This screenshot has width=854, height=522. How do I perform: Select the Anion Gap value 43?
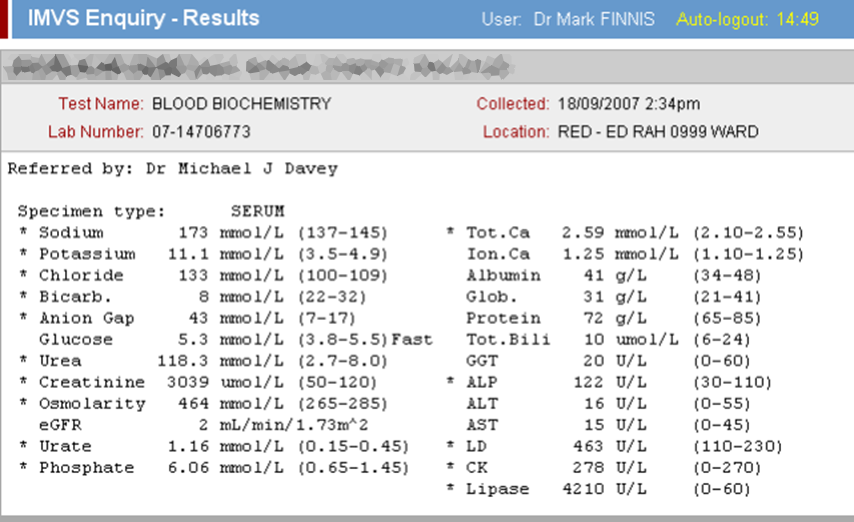click(x=197, y=318)
